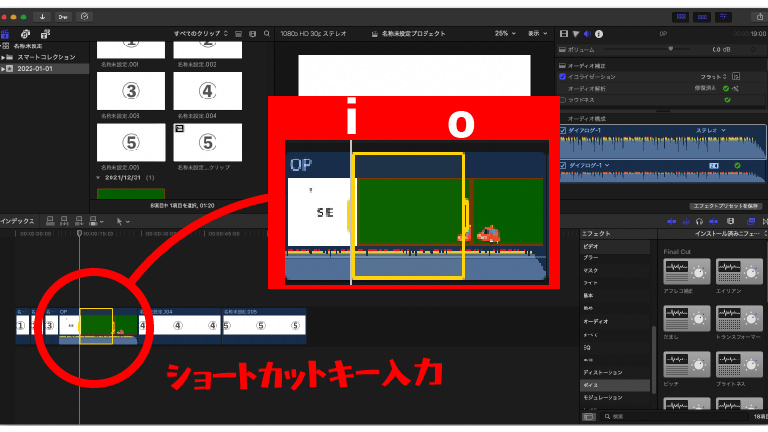
Task: Enable the イコライゼーション checkbox
Action: 562,76
